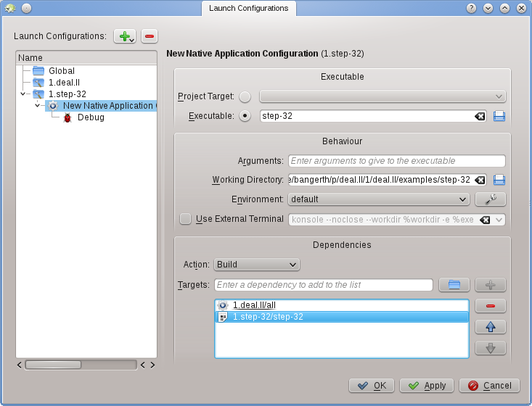Image resolution: width=532 pixels, height=406 pixels.
Task: Select the Debug launch mode entry
Action: click(x=91, y=117)
